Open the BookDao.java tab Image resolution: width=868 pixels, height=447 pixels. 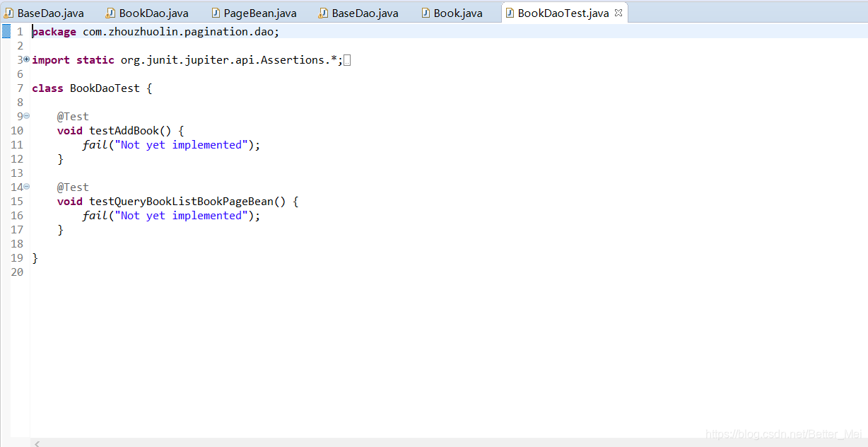147,13
